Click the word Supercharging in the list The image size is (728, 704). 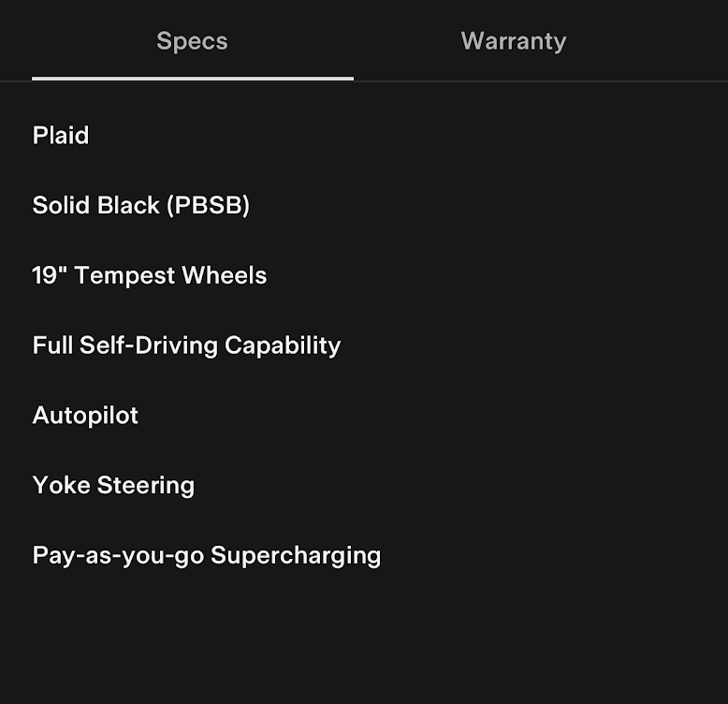click(x=296, y=555)
